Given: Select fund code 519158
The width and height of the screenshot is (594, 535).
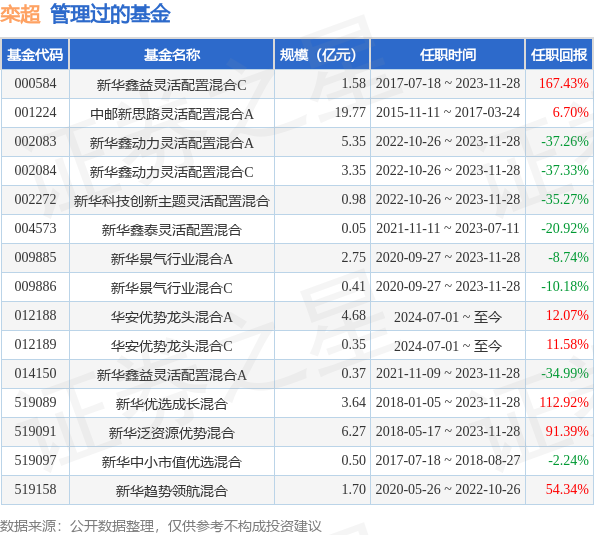Looking at the screenshot, I should coord(35,489).
